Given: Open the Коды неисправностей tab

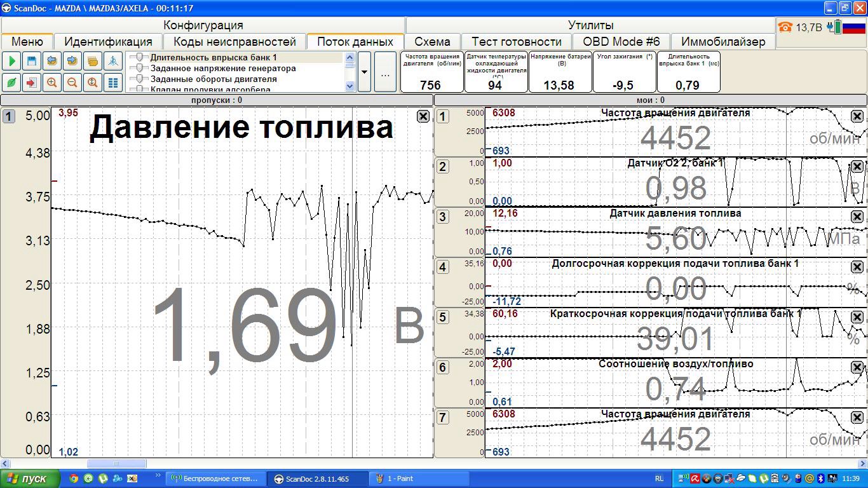Looking at the screenshot, I should (x=234, y=41).
